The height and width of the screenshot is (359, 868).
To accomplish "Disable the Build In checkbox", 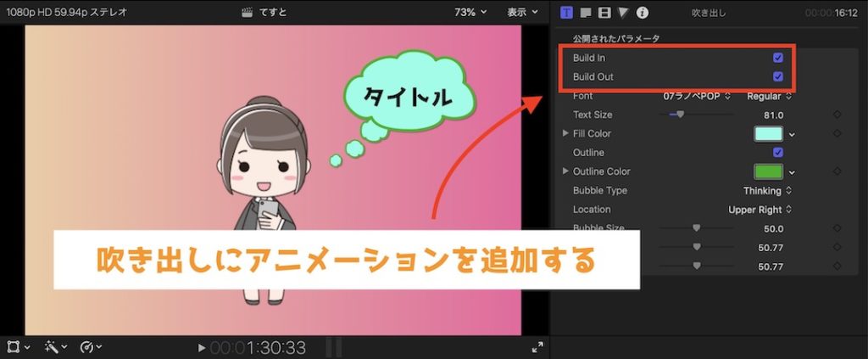I will tap(778, 58).
